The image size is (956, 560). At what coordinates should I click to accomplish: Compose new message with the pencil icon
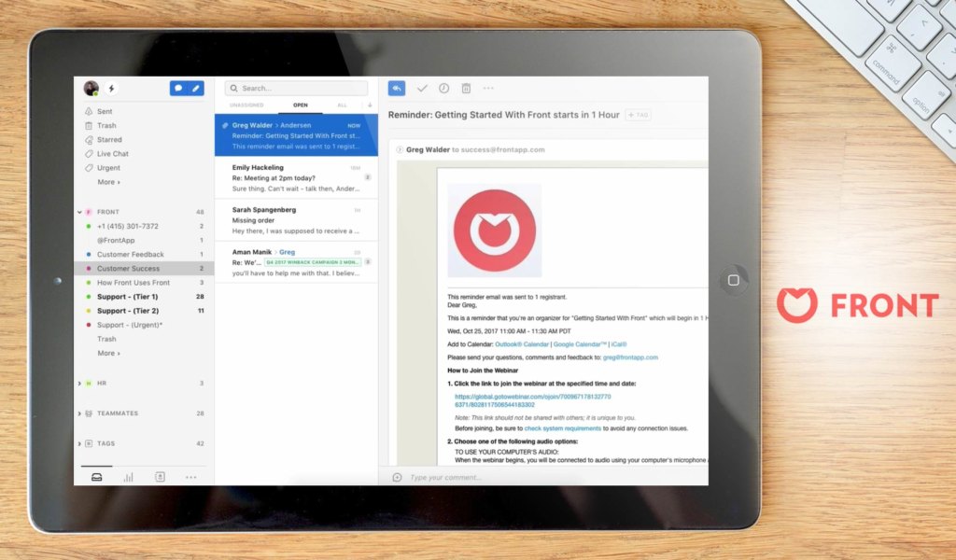196,89
